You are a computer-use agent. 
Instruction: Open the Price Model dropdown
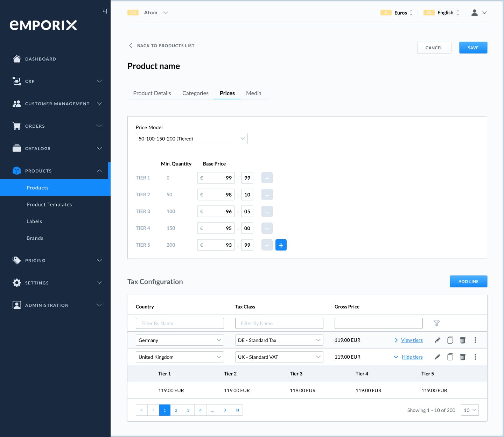tap(192, 139)
